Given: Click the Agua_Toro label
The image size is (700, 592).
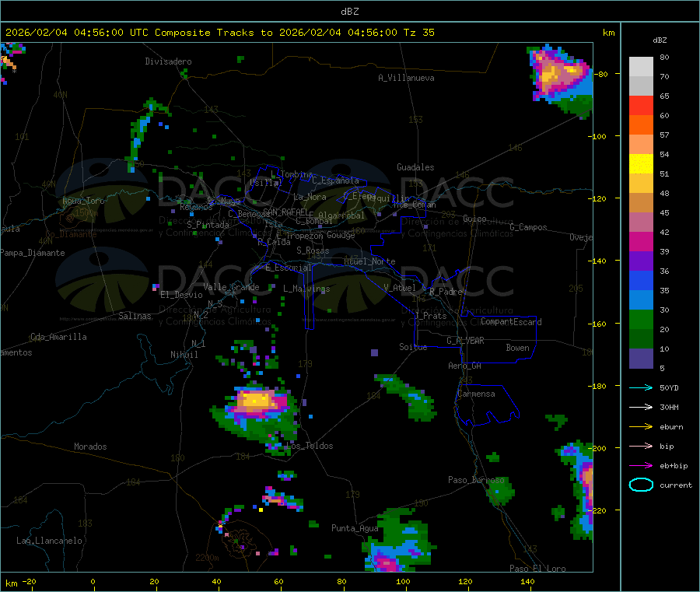Looking at the screenshot, I should (83, 201).
